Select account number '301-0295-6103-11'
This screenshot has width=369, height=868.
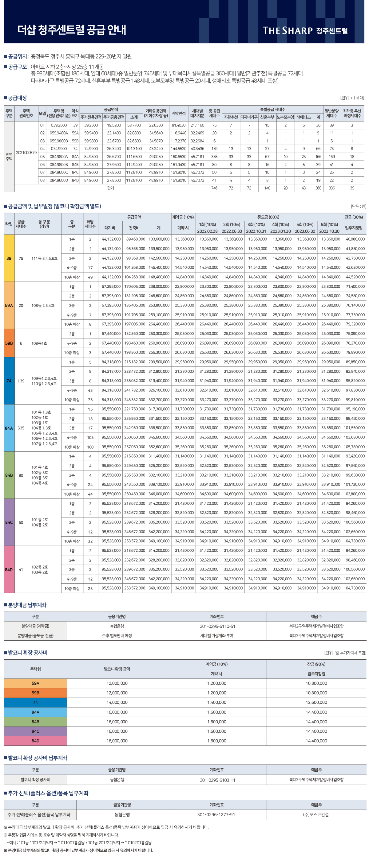pyautogui.click(x=217, y=780)
